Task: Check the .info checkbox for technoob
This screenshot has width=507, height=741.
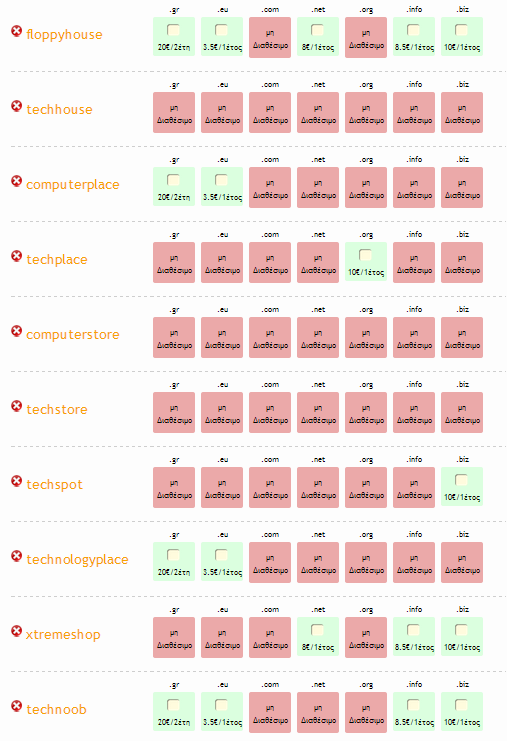Action: coord(413,705)
